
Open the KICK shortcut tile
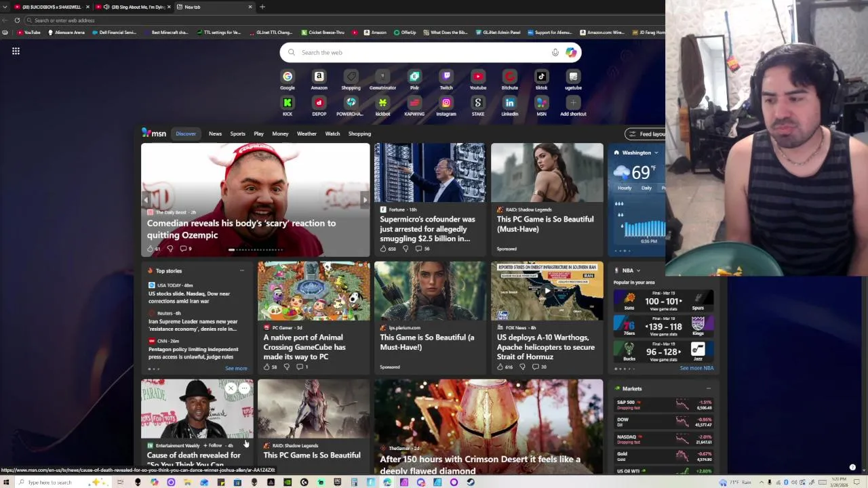[288, 106]
